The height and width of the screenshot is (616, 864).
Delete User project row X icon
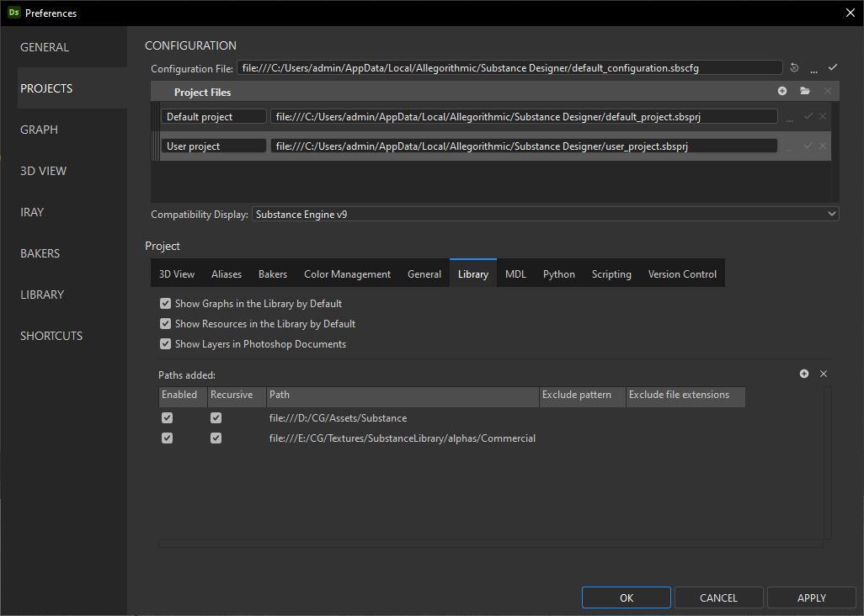click(x=823, y=146)
